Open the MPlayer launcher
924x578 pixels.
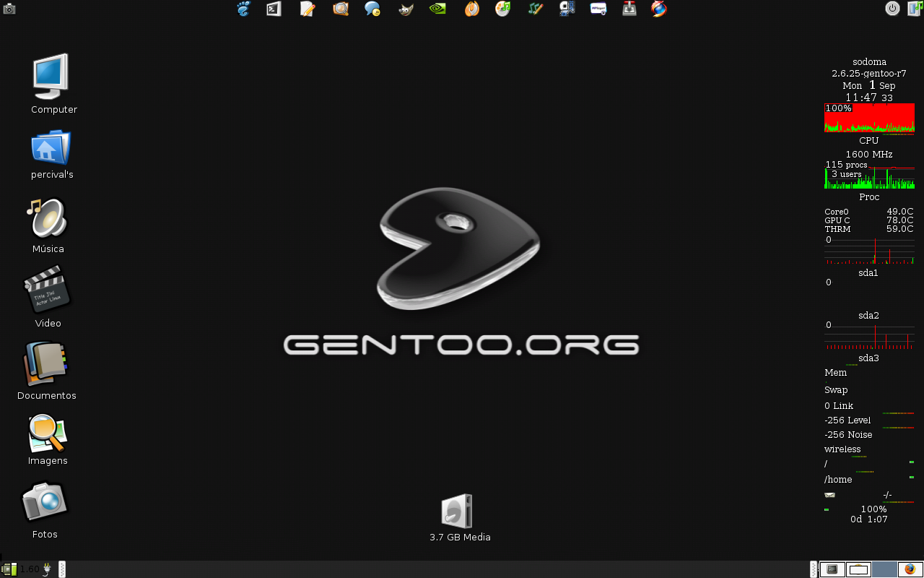(598, 9)
